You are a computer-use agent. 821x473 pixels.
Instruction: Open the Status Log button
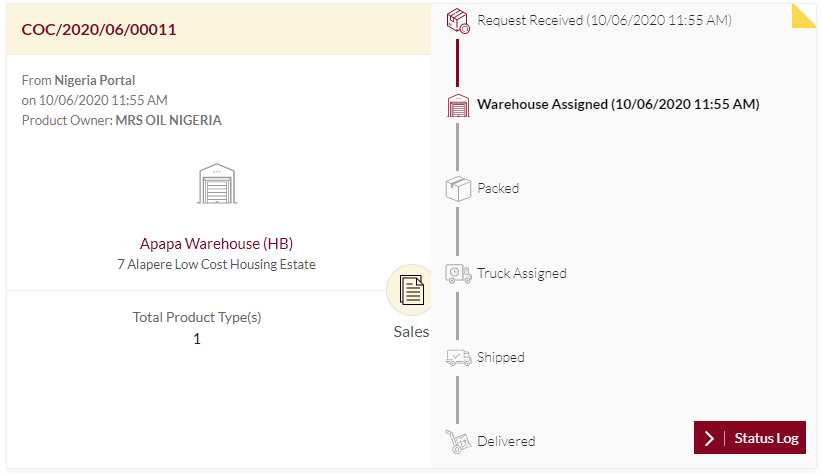pyautogui.click(x=750, y=437)
